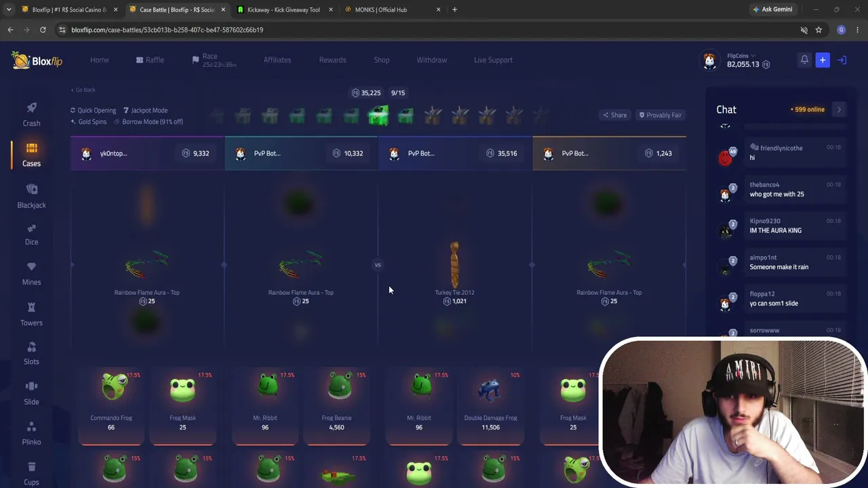868x488 pixels.
Task: Click floppa12's chat avatar
Action: coord(726,304)
